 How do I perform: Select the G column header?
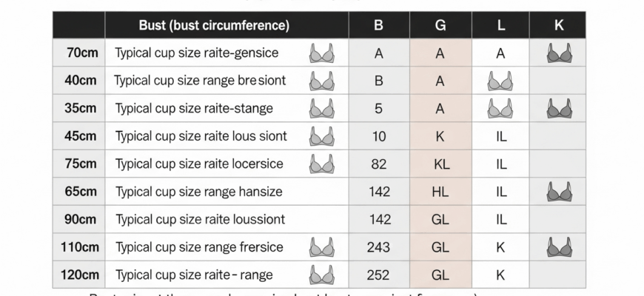coord(440,25)
